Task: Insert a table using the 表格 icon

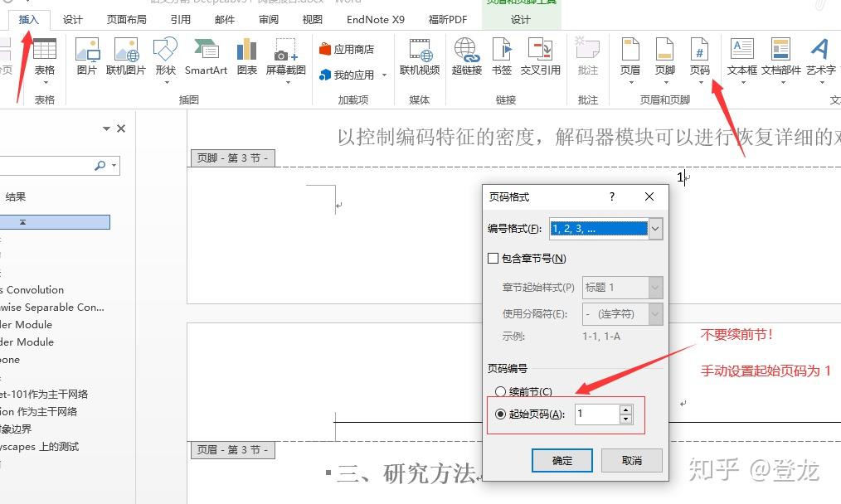Action: [x=46, y=58]
